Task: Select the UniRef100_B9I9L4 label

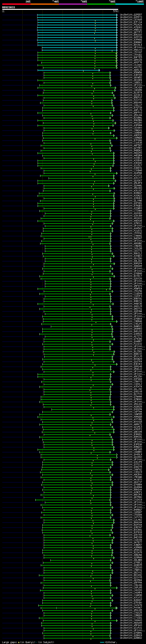Action: (131, 45)
